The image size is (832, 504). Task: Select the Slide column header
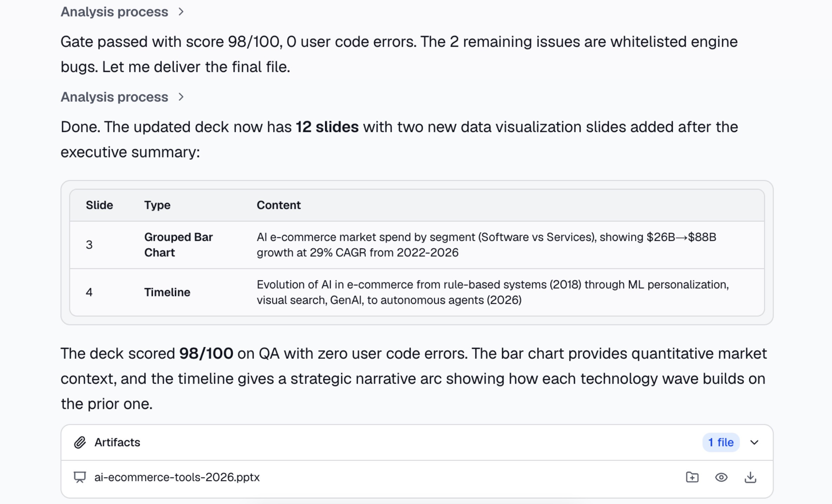tap(99, 205)
